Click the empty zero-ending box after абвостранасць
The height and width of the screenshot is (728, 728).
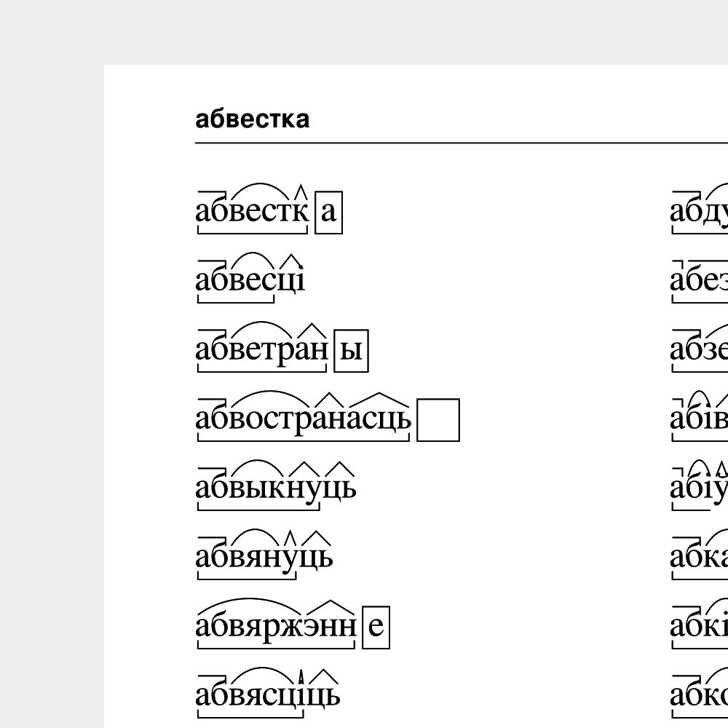coord(437,421)
